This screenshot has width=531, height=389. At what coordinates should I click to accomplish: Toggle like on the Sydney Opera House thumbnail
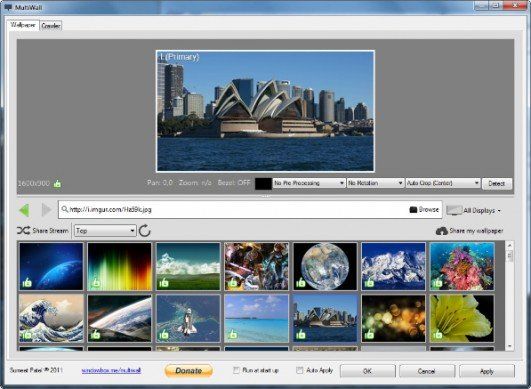(x=301, y=335)
